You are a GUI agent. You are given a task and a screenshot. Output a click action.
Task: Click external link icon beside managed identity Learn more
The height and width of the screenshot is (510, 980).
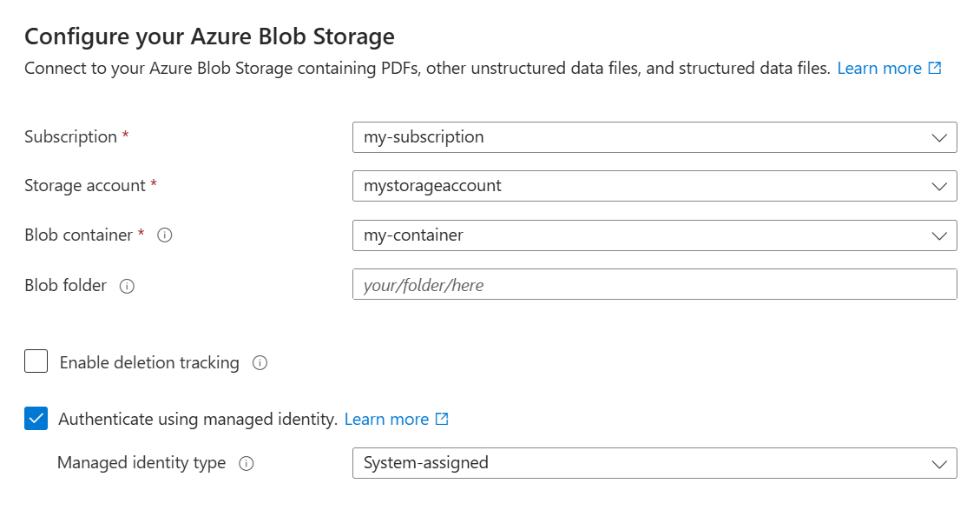point(442,419)
